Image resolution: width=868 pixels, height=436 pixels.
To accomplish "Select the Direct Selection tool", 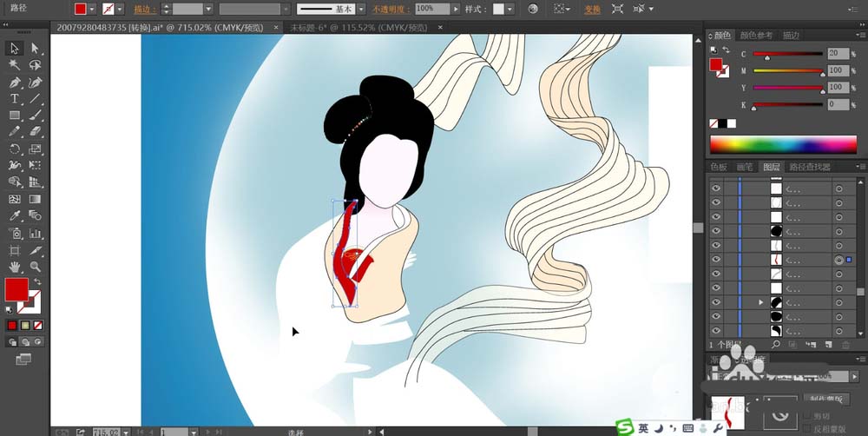I will [35, 49].
